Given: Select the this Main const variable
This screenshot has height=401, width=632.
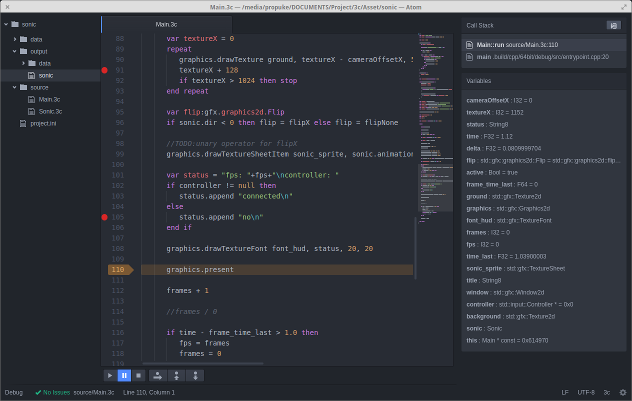Looking at the screenshot, I should (x=544, y=341).
